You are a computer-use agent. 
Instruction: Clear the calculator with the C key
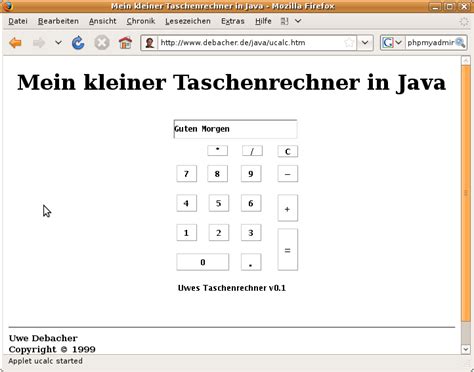click(288, 152)
